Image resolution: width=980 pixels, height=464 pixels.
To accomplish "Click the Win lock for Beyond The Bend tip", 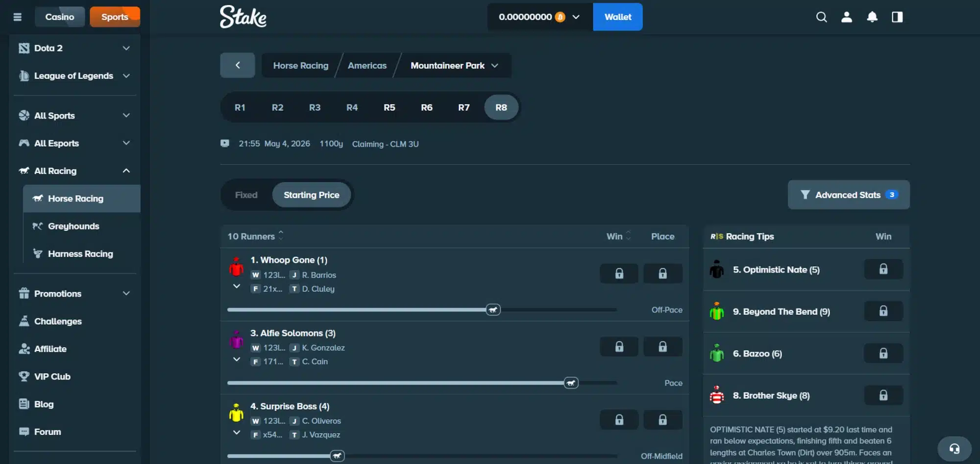I will 883,311.
